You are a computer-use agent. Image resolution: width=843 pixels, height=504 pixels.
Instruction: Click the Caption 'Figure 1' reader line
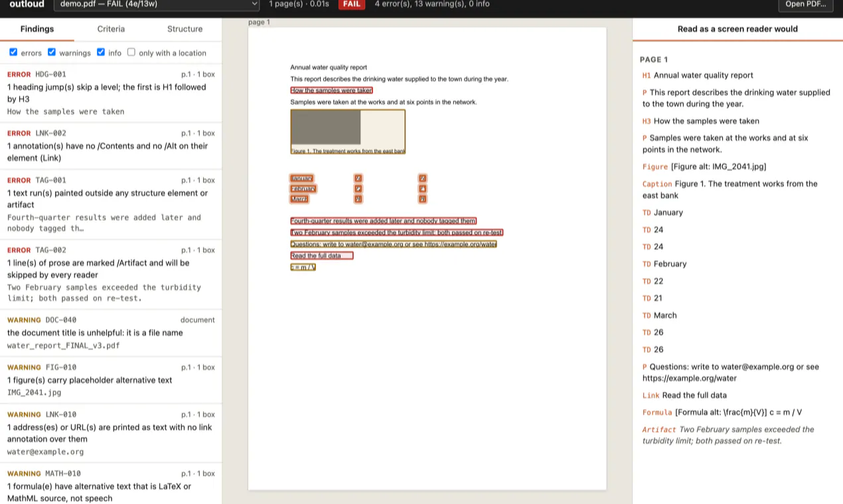click(730, 190)
